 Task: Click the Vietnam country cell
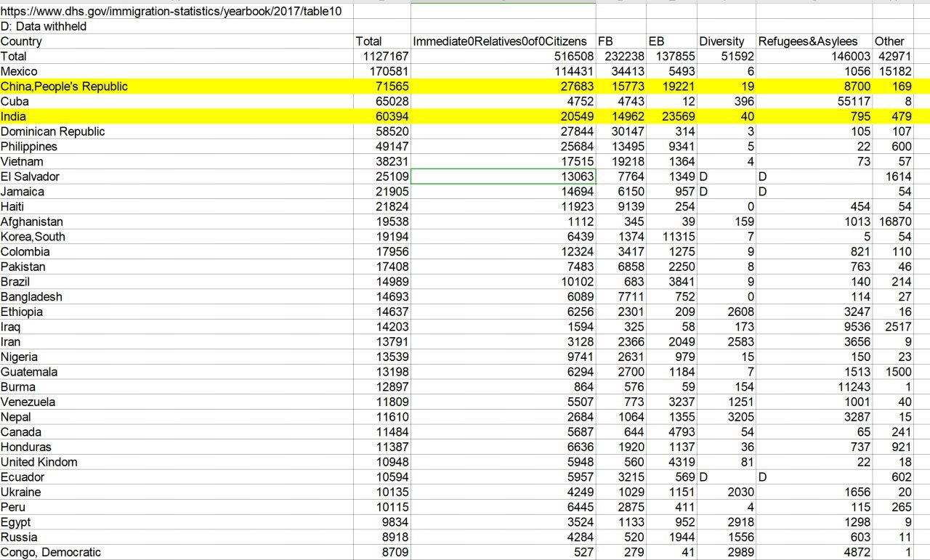pos(177,161)
